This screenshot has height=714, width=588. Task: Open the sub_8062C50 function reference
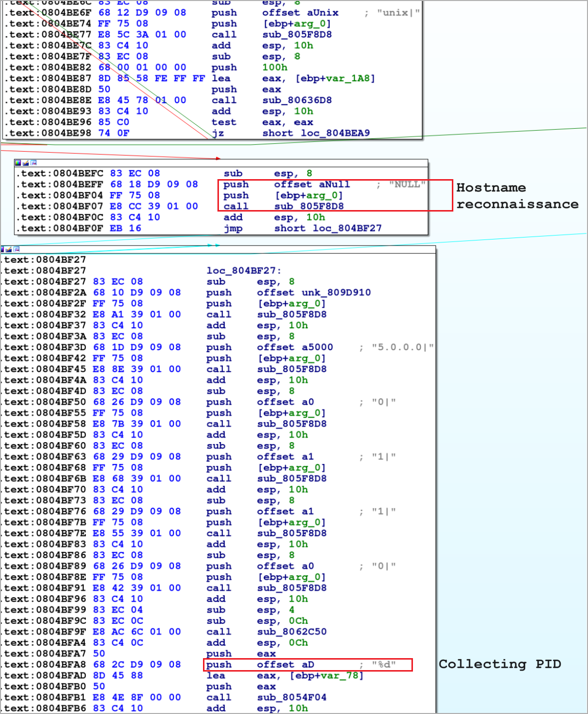pos(292,632)
